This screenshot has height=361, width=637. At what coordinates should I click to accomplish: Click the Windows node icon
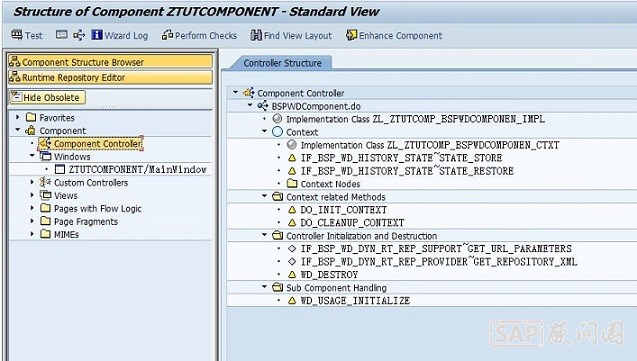pos(45,156)
